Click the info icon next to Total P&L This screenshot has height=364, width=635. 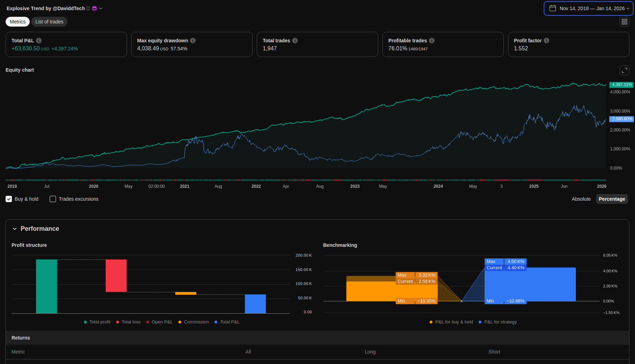pos(39,41)
